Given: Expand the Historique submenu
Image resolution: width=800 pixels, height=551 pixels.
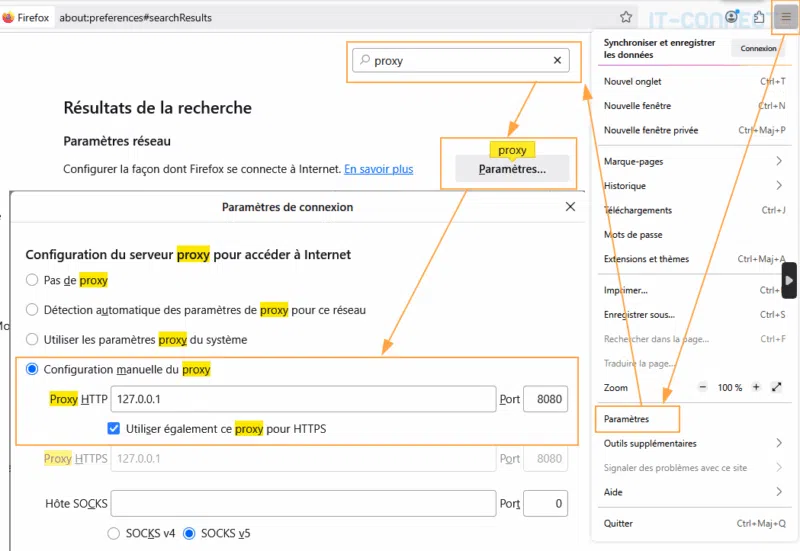Looking at the screenshot, I should pyautogui.click(x=694, y=186).
